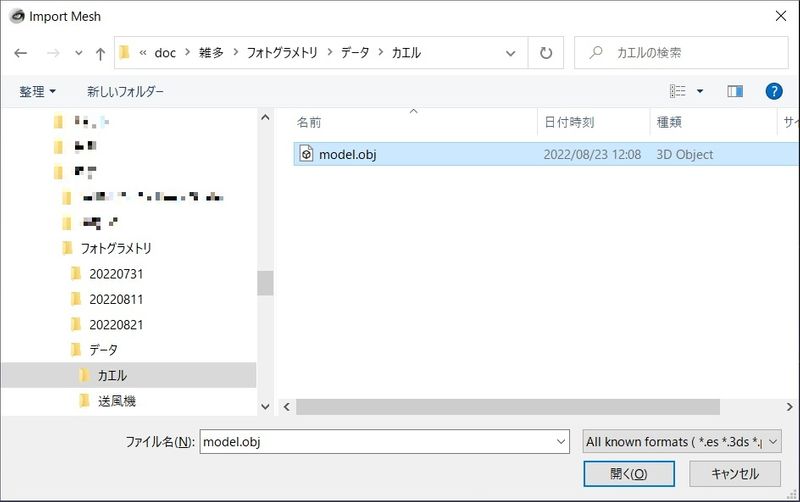Click the back navigation arrow

click(21, 53)
